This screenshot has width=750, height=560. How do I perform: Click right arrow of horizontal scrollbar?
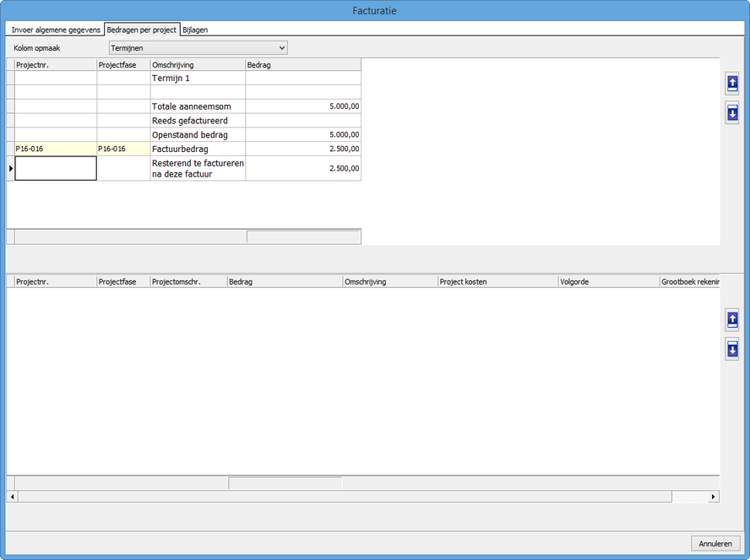713,497
